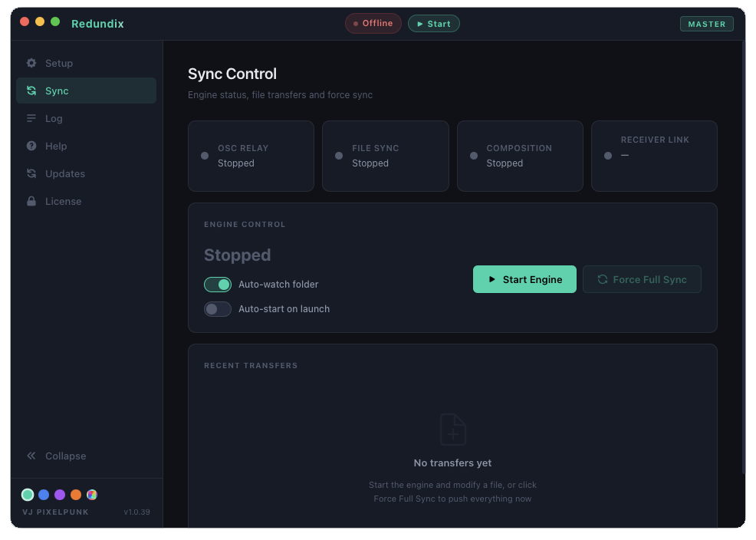Choose the orange theme color swatch
This screenshot has width=756, height=540.
click(x=76, y=494)
